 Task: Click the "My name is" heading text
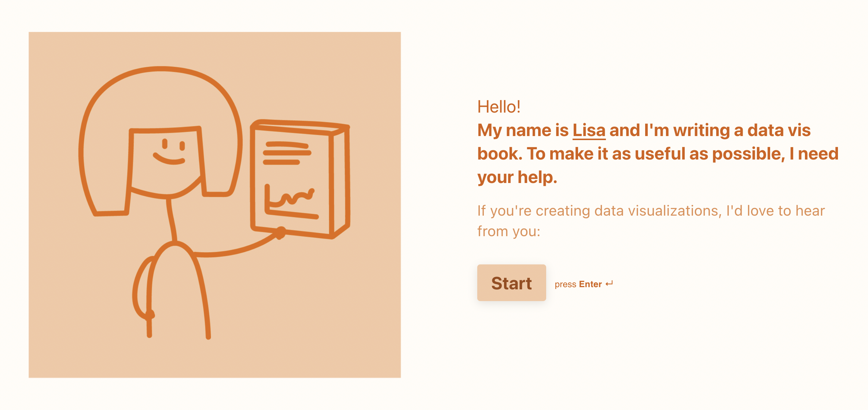click(523, 131)
